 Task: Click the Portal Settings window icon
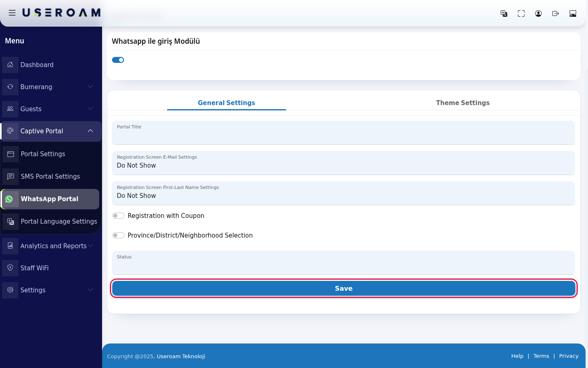[11, 154]
